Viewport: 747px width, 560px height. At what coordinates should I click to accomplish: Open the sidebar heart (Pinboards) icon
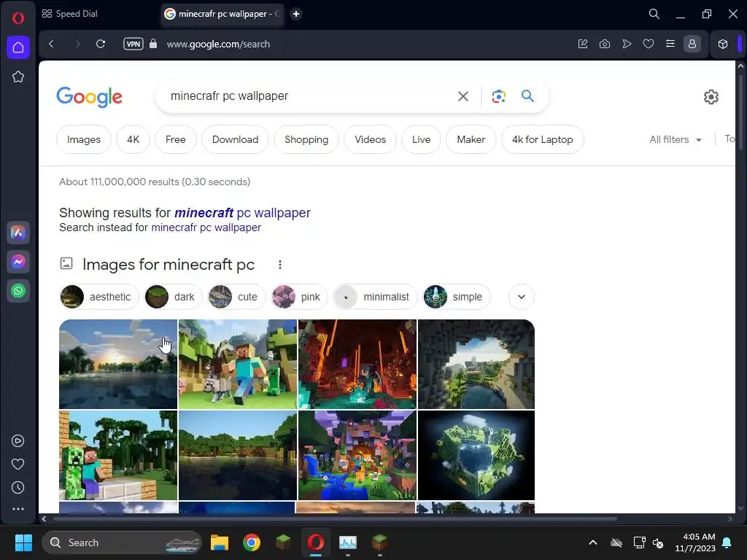tap(18, 464)
